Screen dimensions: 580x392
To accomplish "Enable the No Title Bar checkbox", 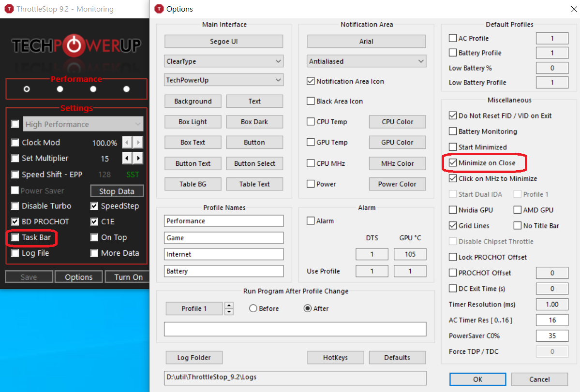I will tap(518, 225).
